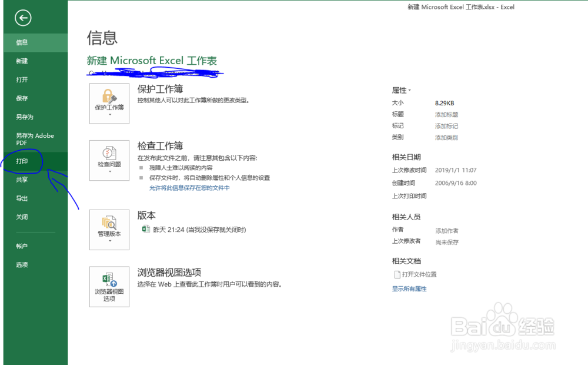Click the 添加作者 field
This screenshot has width=588, height=365.
pyautogui.click(x=447, y=231)
